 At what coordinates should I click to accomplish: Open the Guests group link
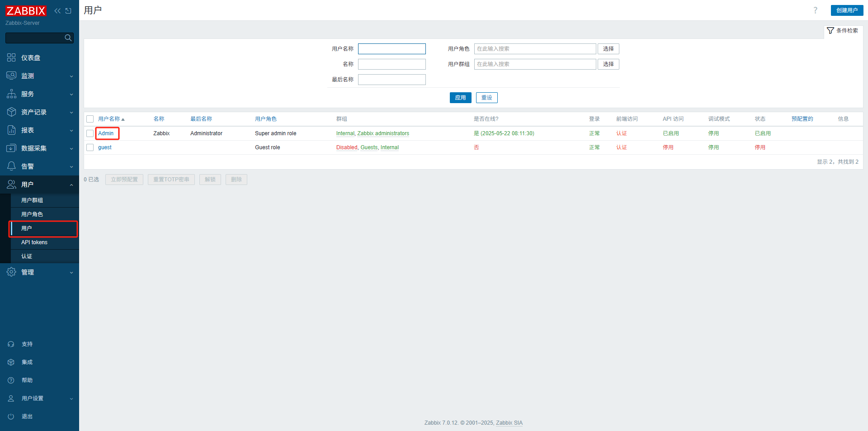pos(369,147)
